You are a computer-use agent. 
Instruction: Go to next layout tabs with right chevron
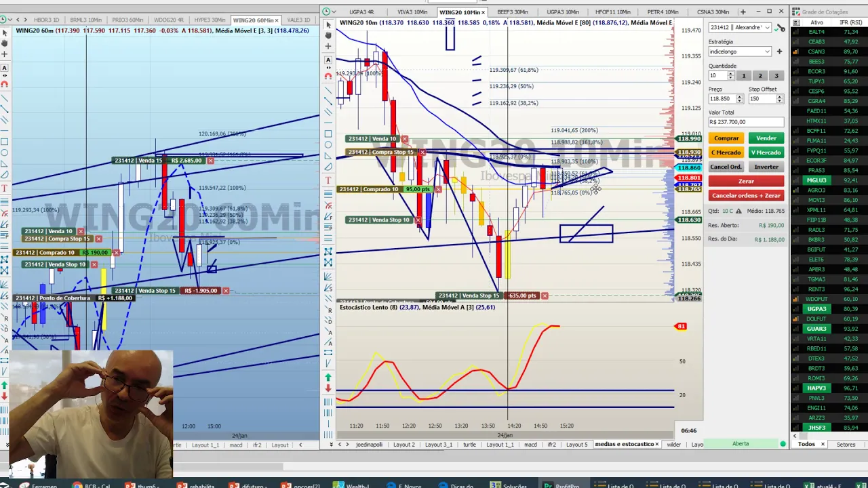(x=347, y=445)
